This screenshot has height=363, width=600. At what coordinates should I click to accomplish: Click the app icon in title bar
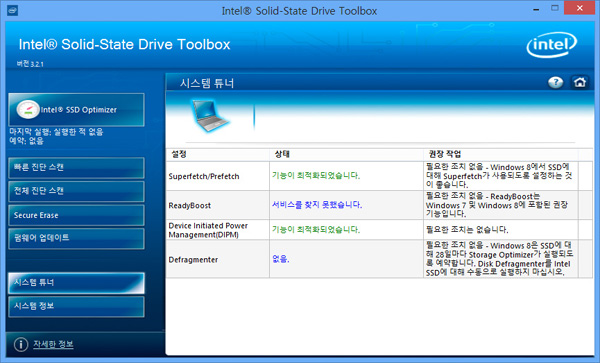pos(13,10)
